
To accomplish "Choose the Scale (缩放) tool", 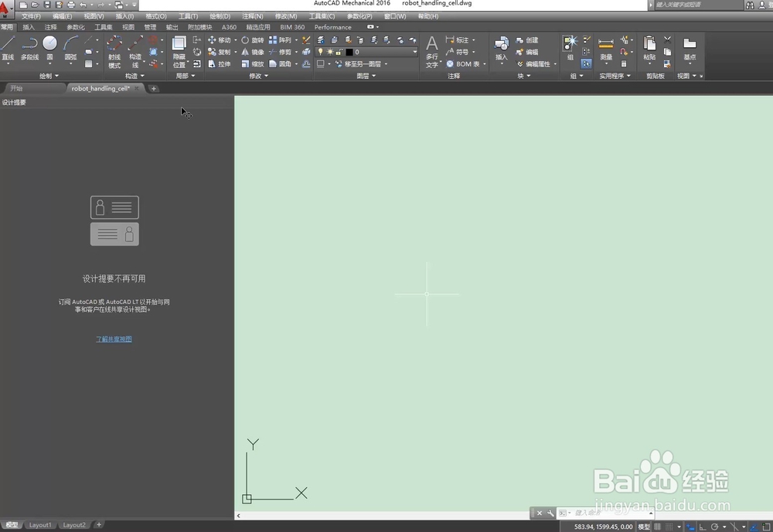I will click(x=253, y=64).
